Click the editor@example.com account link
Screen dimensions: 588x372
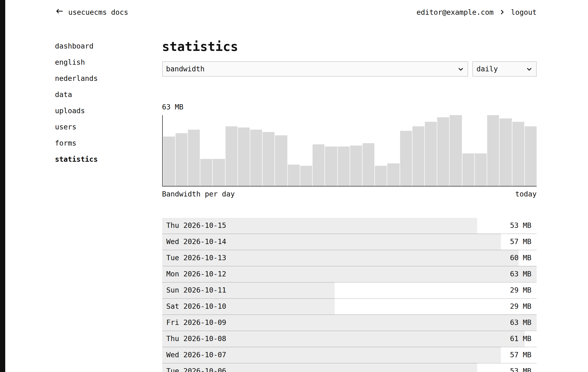click(x=455, y=12)
